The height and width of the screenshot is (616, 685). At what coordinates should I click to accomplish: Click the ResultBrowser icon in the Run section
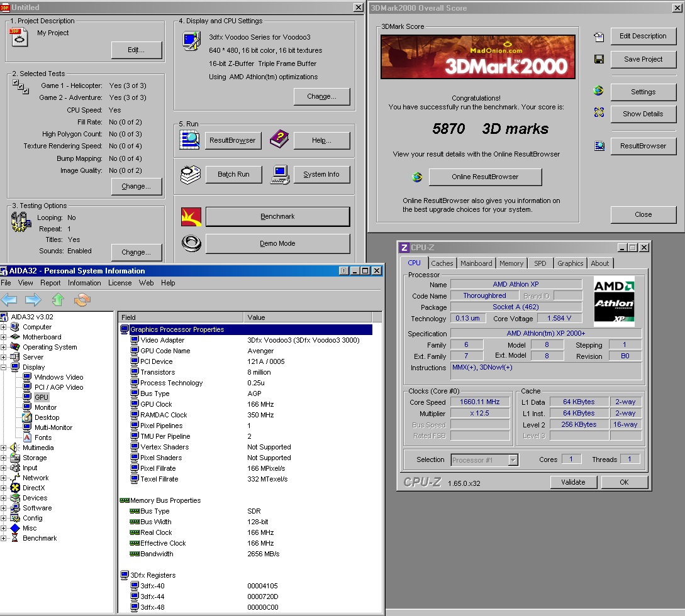[x=189, y=140]
